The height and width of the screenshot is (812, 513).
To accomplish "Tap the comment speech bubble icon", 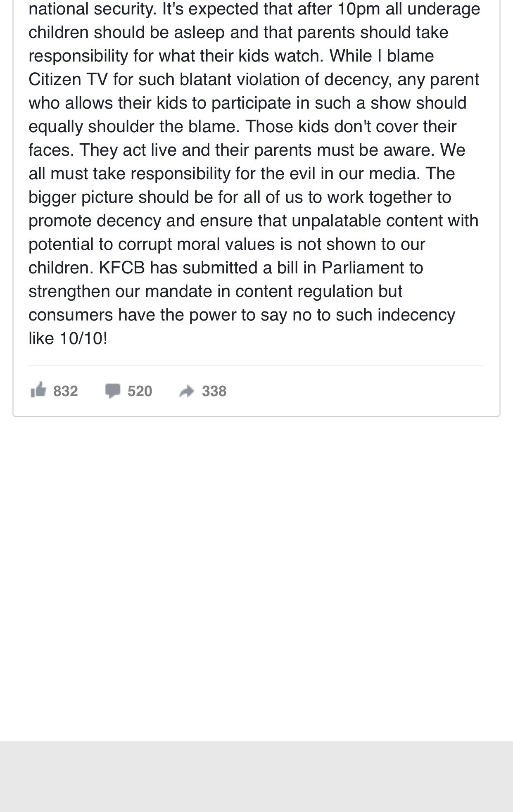I will coord(112,391).
